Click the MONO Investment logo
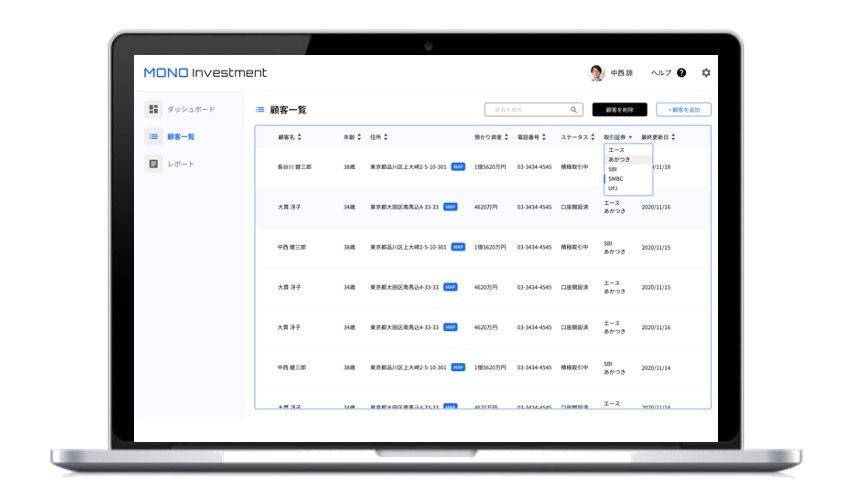852x501 pixels. 205,73
